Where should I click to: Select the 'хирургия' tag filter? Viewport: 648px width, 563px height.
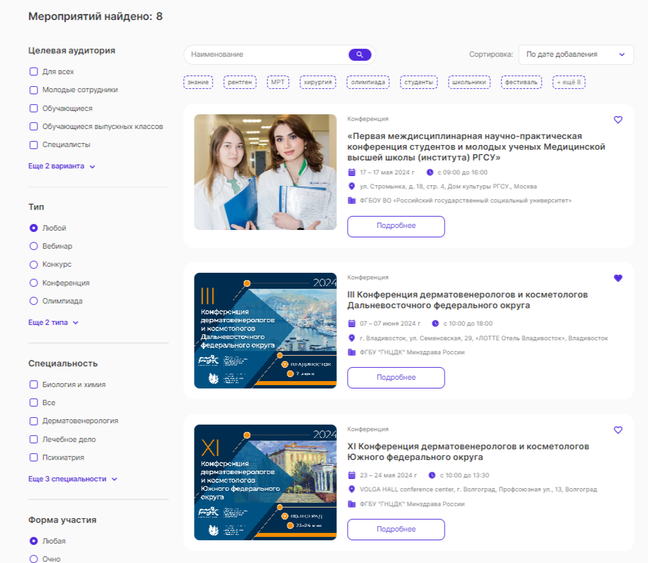point(318,82)
